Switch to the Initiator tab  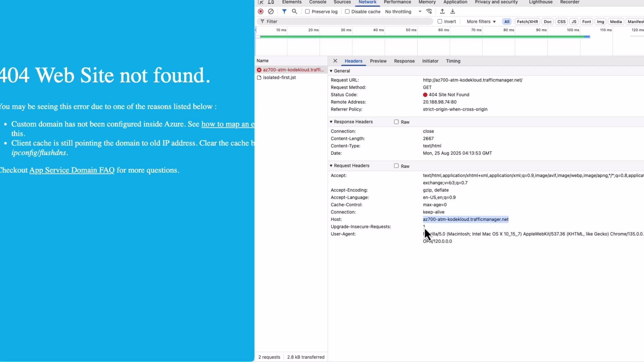(x=430, y=61)
